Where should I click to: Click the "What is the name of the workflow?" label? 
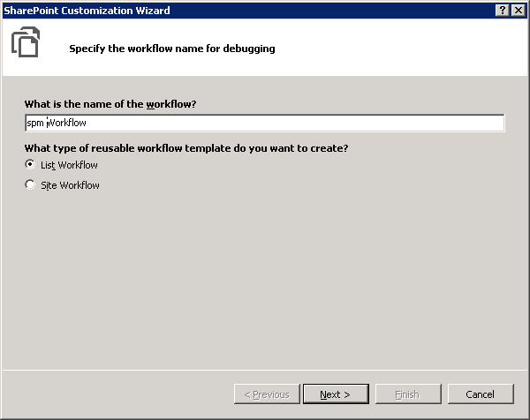coord(110,104)
